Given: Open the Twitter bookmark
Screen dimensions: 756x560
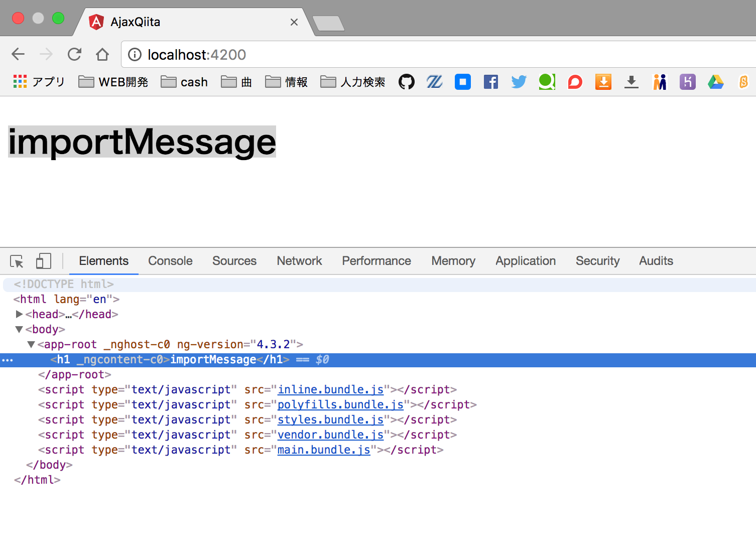Looking at the screenshot, I should pyautogui.click(x=519, y=82).
